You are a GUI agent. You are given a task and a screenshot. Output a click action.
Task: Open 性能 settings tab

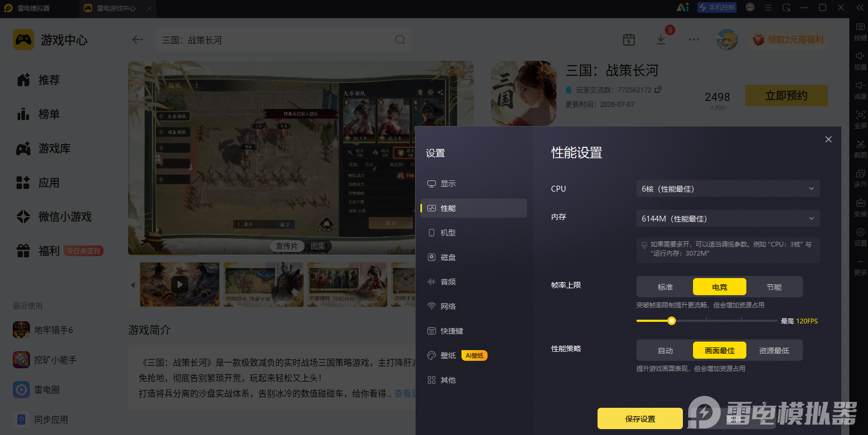tap(474, 208)
